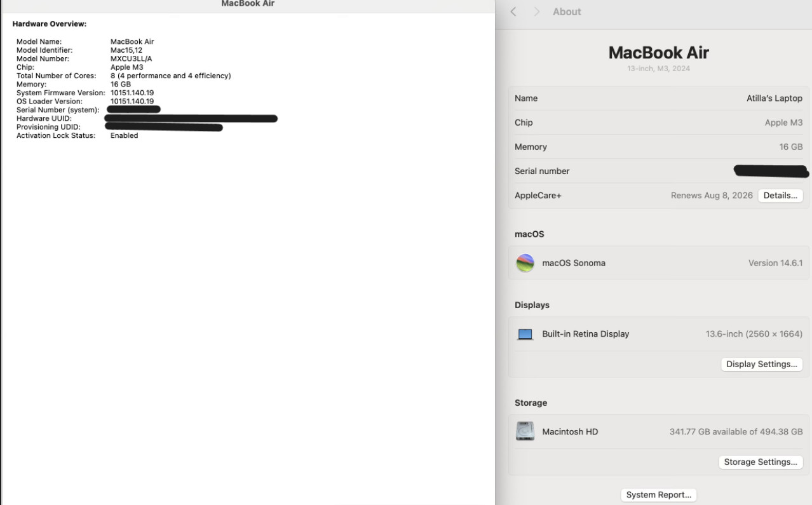Image resolution: width=812 pixels, height=505 pixels.
Task: Click the Hardware UUID label
Action: (44, 118)
